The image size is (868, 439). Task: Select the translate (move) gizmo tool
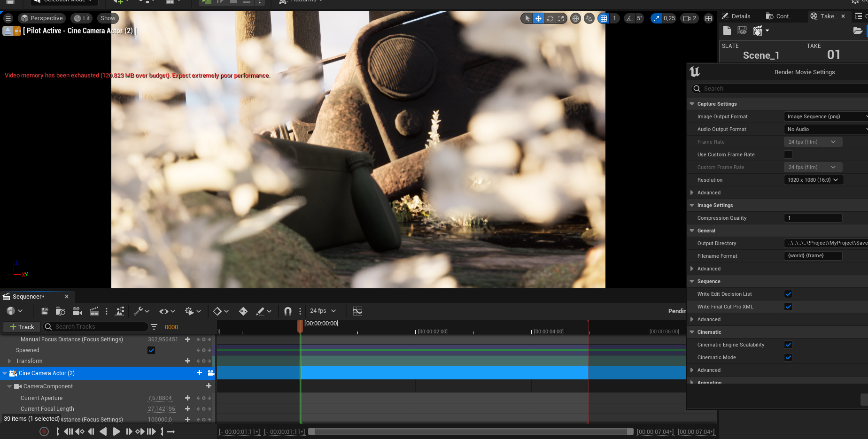[538, 18]
